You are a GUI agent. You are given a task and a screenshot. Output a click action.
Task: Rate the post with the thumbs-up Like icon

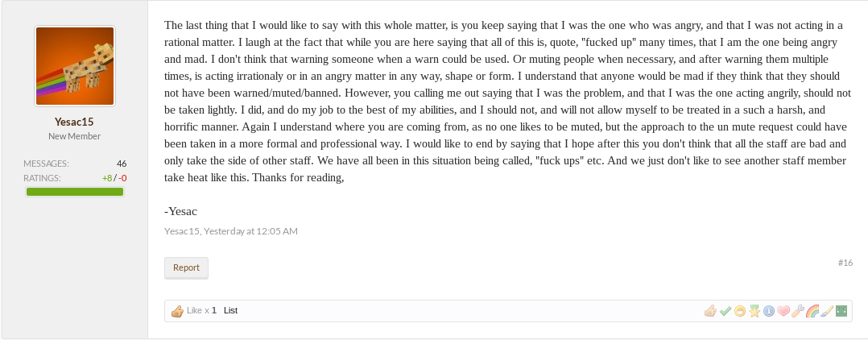[710, 311]
